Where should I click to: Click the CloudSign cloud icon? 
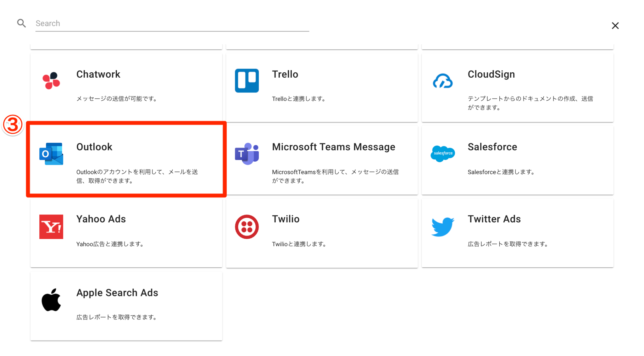pos(442,81)
